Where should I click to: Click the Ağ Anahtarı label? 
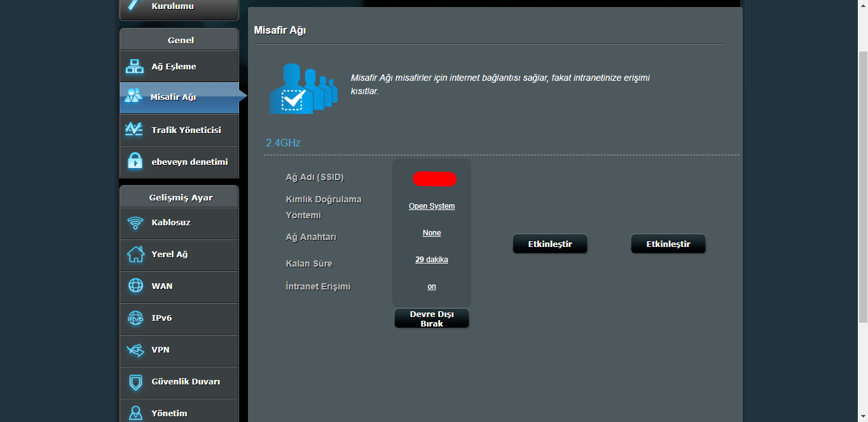311,237
